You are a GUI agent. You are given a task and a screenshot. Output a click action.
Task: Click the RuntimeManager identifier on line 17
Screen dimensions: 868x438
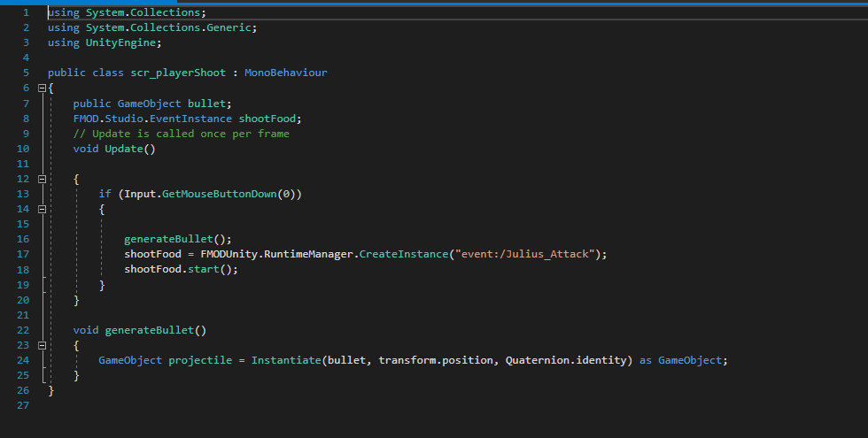click(312, 254)
